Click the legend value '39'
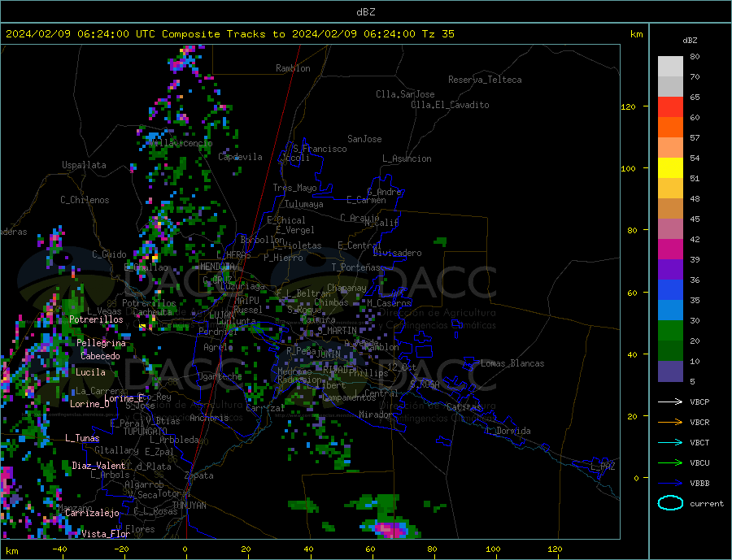Viewport: 732px width, 560px height. [x=695, y=259]
